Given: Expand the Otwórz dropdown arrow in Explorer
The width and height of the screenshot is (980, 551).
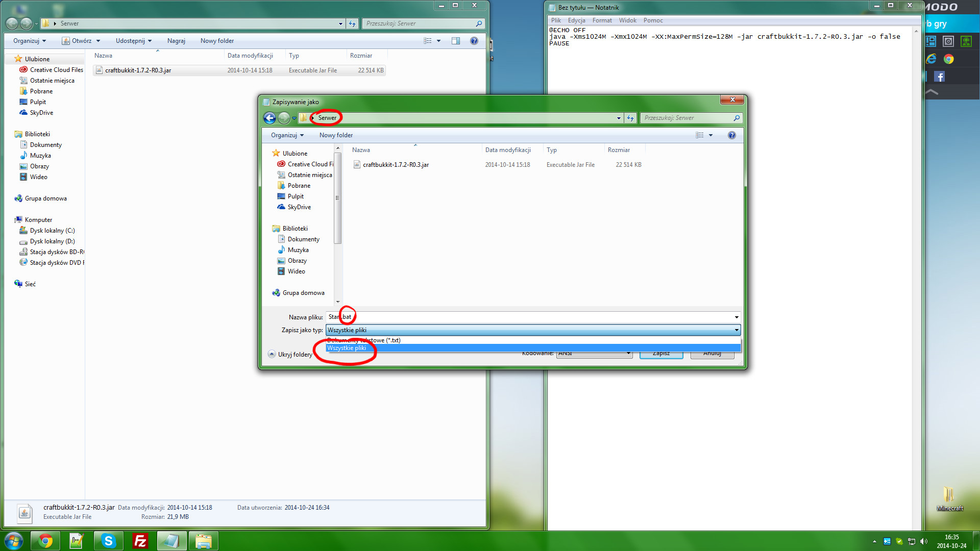Looking at the screenshot, I should [x=98, y=41].
